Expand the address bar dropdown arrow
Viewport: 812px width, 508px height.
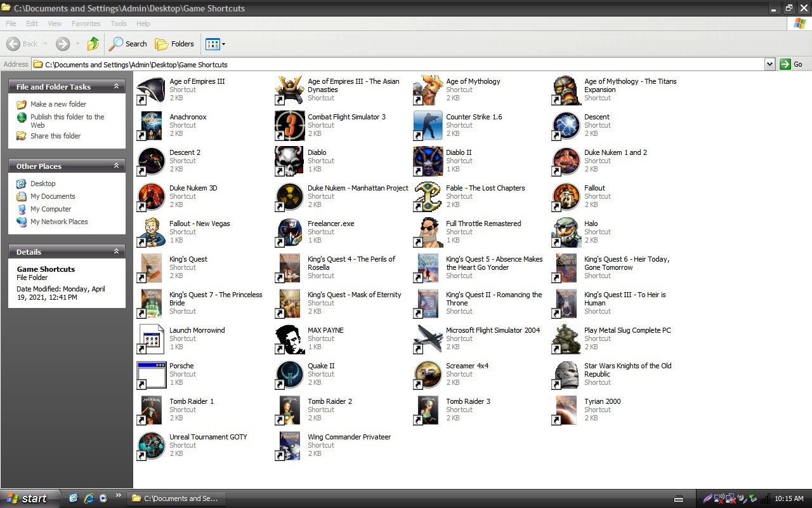[x=769, y=64]
